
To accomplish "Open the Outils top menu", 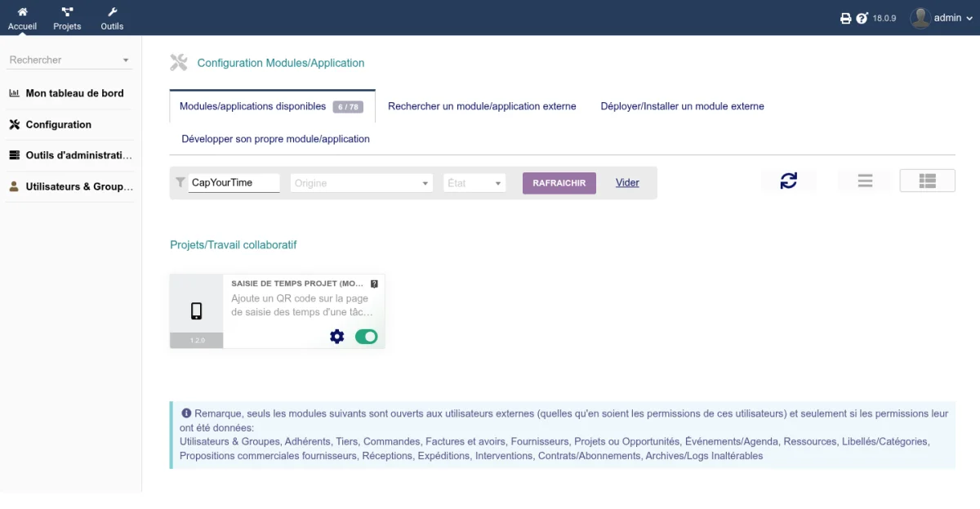I will [x=112, y=18].
